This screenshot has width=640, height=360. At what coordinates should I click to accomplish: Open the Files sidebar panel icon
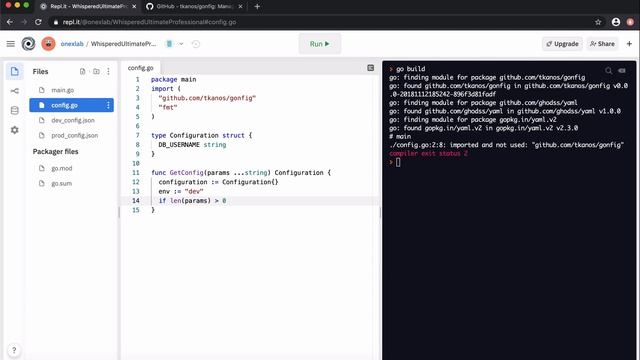click(15, 71)
